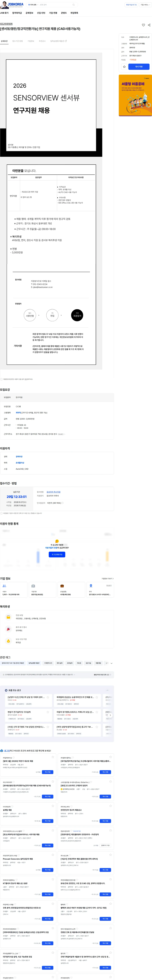Image resolution: width=152 pixels, height=980 pixels.
Task: Click the star bookmark button in sidebar
Action: [x=124, y=67]
